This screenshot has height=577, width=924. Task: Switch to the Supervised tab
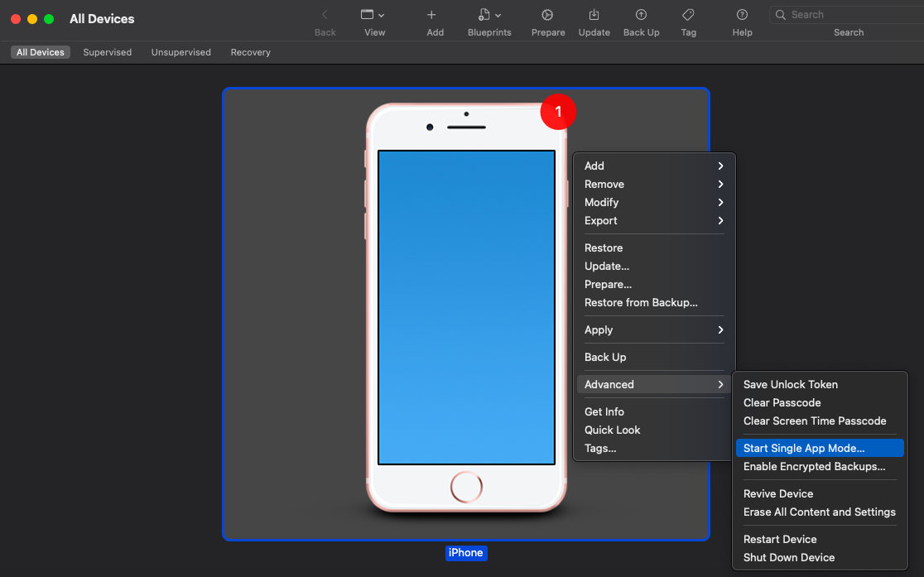tap(108, 51)
